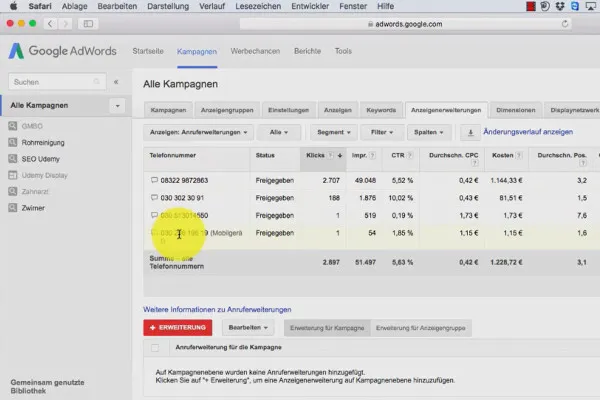Viewport: 600px width, 400px height.
Task: Click help icon next to Impr. header
Action: (372, 155)
